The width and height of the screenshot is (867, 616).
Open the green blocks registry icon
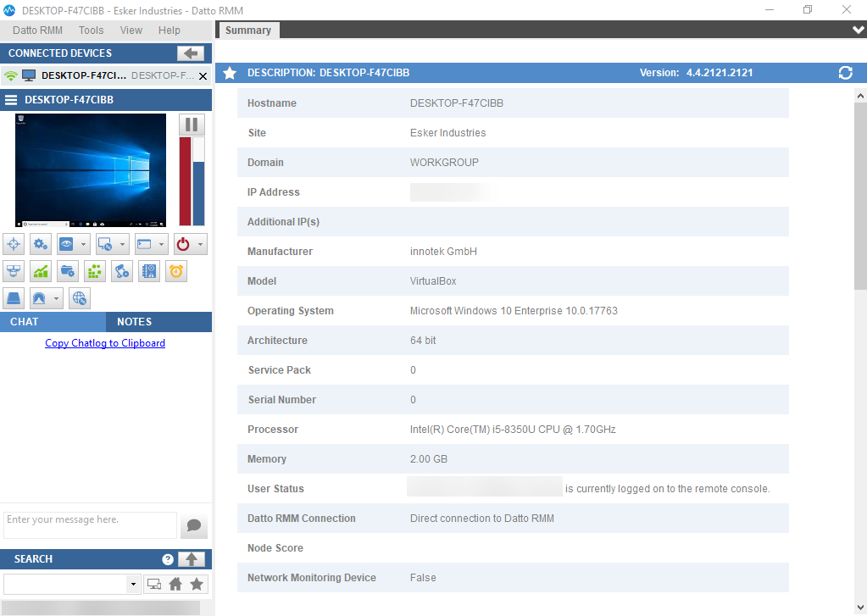(x=95, y=271)
